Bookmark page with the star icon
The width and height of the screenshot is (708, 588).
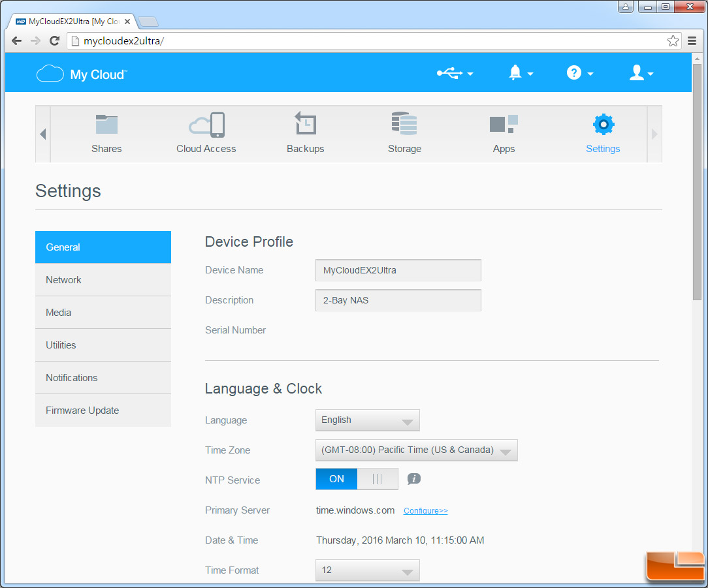point(673,41)
